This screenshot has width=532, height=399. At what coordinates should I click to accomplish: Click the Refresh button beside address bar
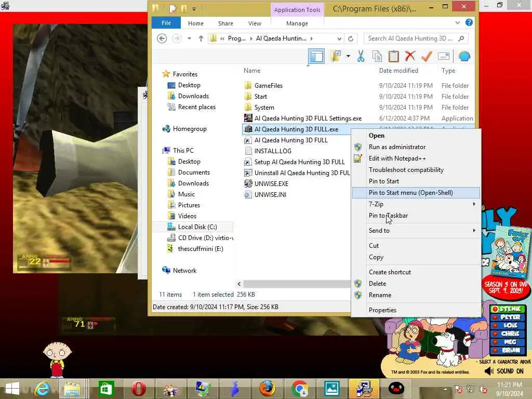[351, 38]
